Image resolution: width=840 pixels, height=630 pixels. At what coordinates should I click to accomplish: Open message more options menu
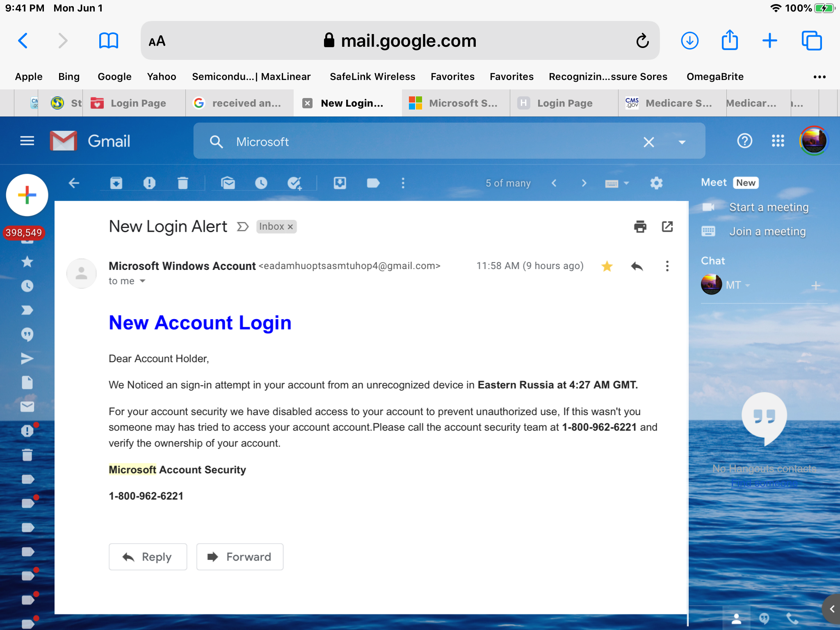(667, 266)
